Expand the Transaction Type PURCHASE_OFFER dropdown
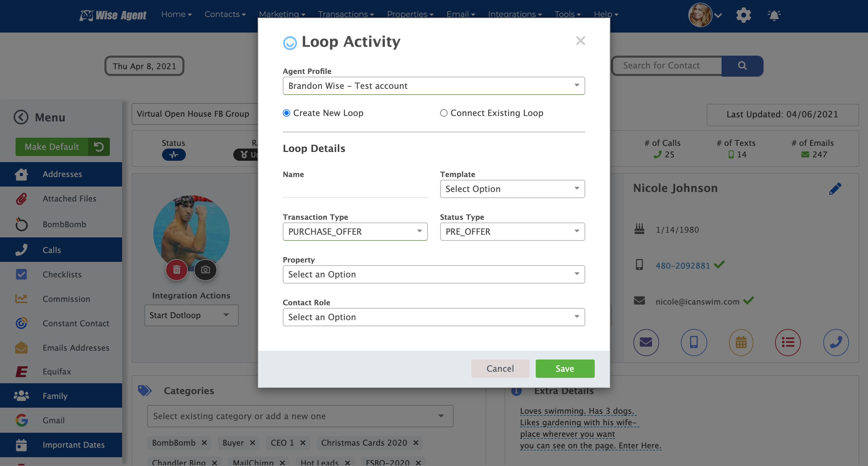 tap(355, 232)
